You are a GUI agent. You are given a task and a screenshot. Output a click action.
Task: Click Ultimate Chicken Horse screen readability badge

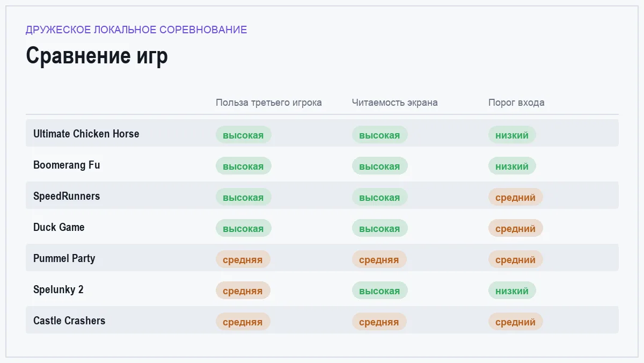click(380, 135)
